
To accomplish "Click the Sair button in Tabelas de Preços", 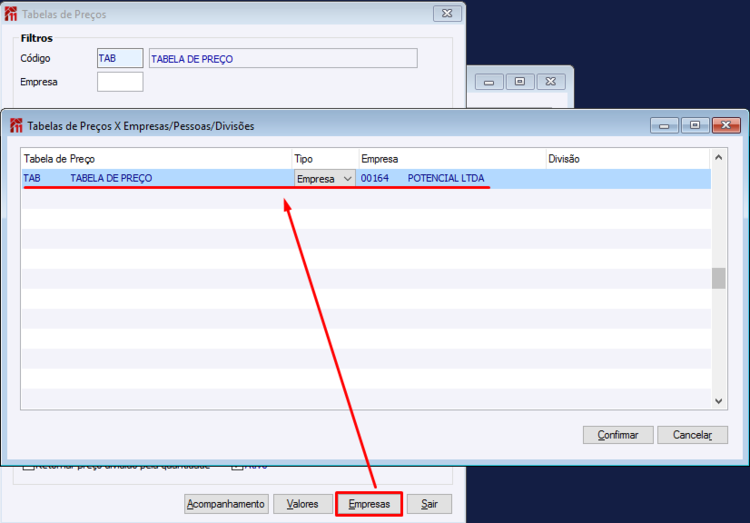I will (429, 504).
